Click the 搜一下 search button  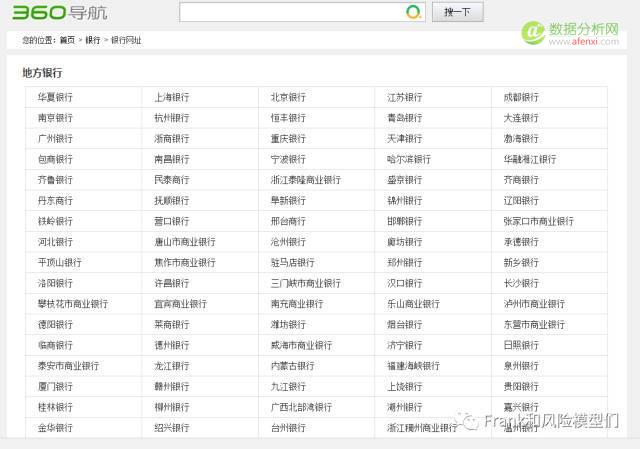458,12
